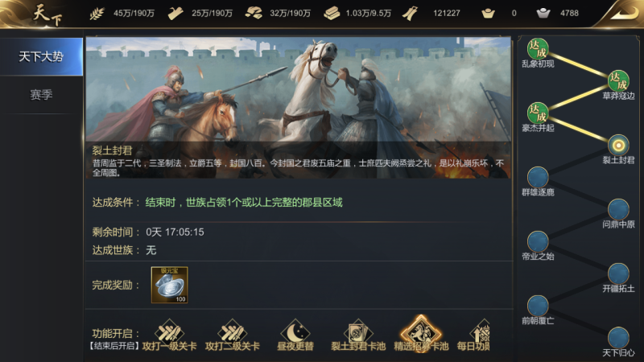The image size is (644, 362).
Task: Tap the wood resource icon in top bar
Action: point(175,13)
